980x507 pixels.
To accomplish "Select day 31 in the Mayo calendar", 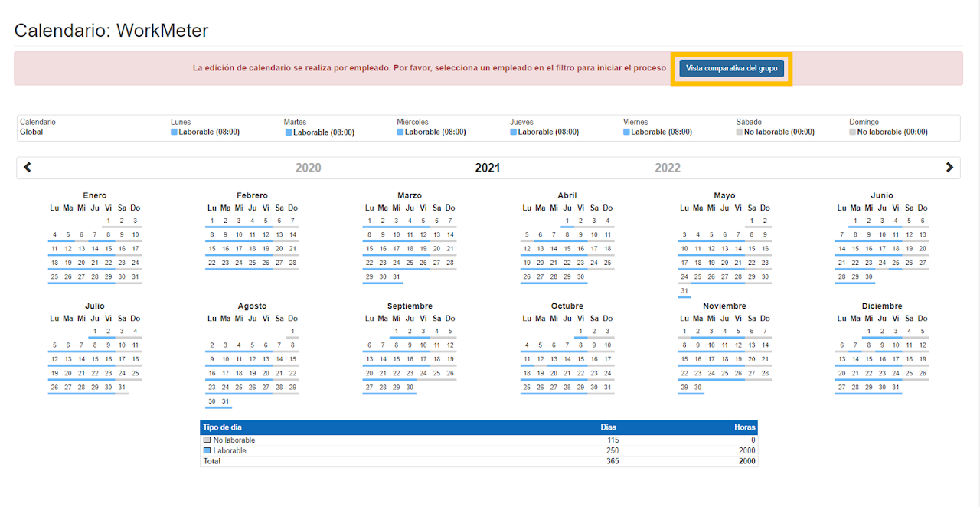I will (684, 291).
